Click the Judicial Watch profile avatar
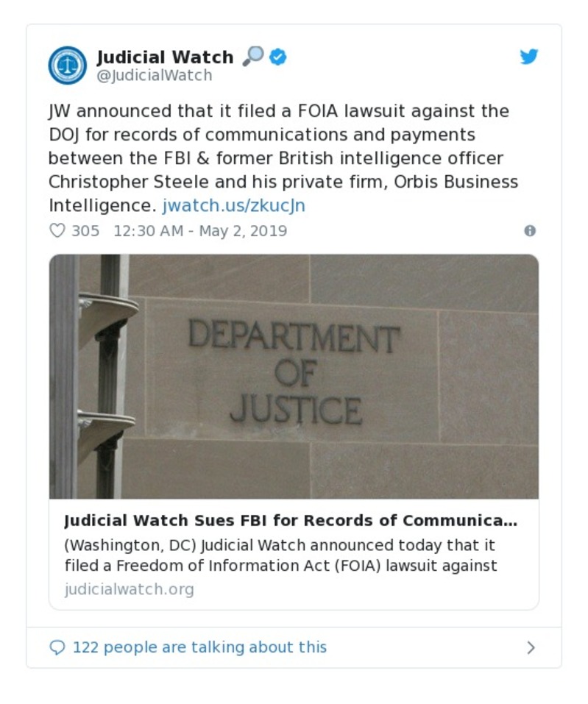 point(68,65)
